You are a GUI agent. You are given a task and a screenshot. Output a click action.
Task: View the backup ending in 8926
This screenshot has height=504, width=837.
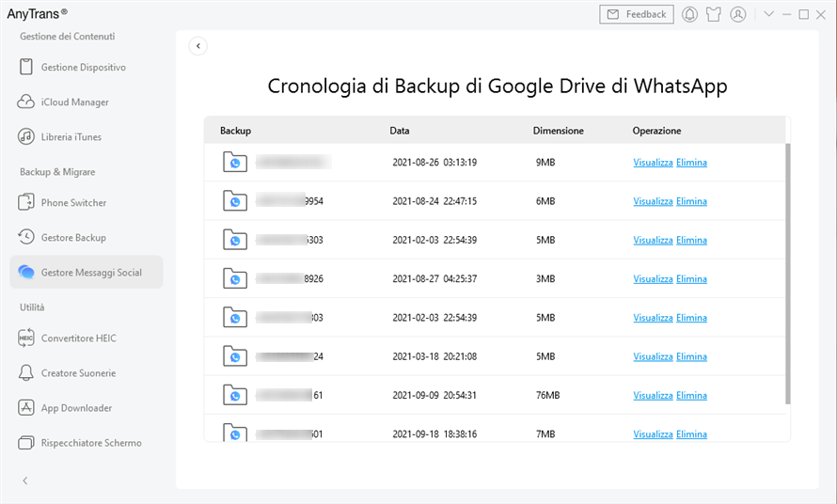click(x=653, y=278)
